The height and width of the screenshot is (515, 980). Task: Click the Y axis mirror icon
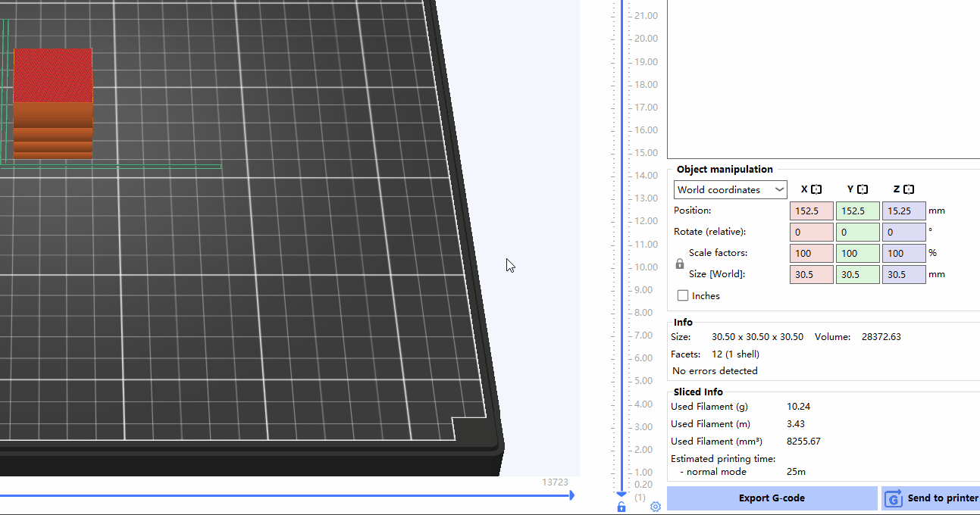coord(863,189)
